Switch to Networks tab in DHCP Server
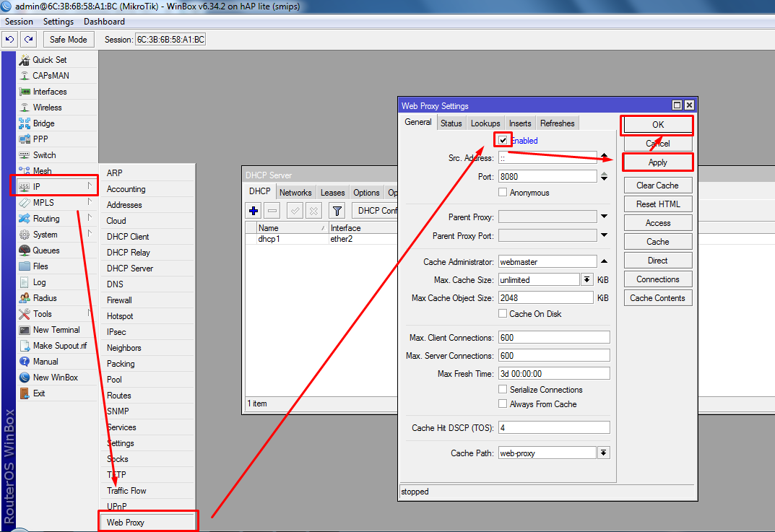775x532 pixels. (x=295, y=193)
